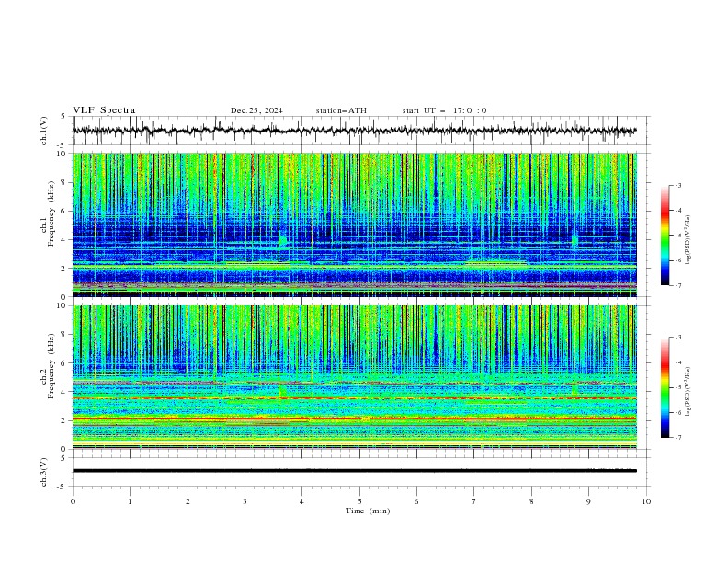Click the ch.2 spectrogram plot
The image size is (728, 563).
(355, 377)
